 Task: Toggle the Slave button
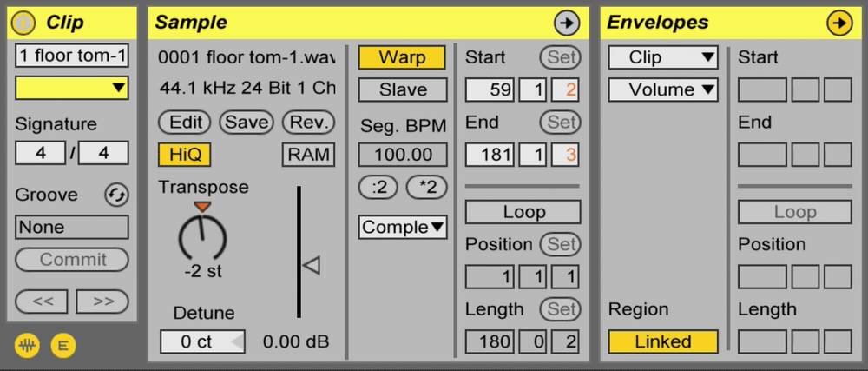[403, 89]
